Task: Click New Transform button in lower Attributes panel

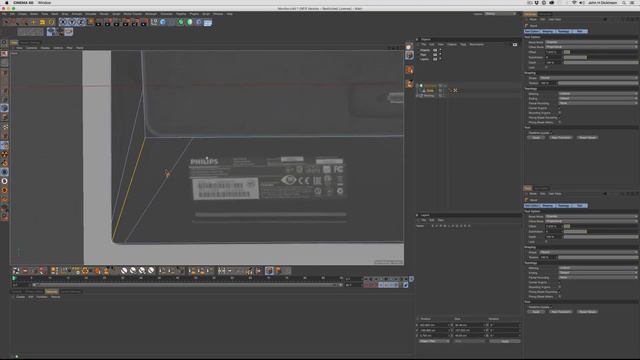Action: pyautogui.click(x=560, y=312)
